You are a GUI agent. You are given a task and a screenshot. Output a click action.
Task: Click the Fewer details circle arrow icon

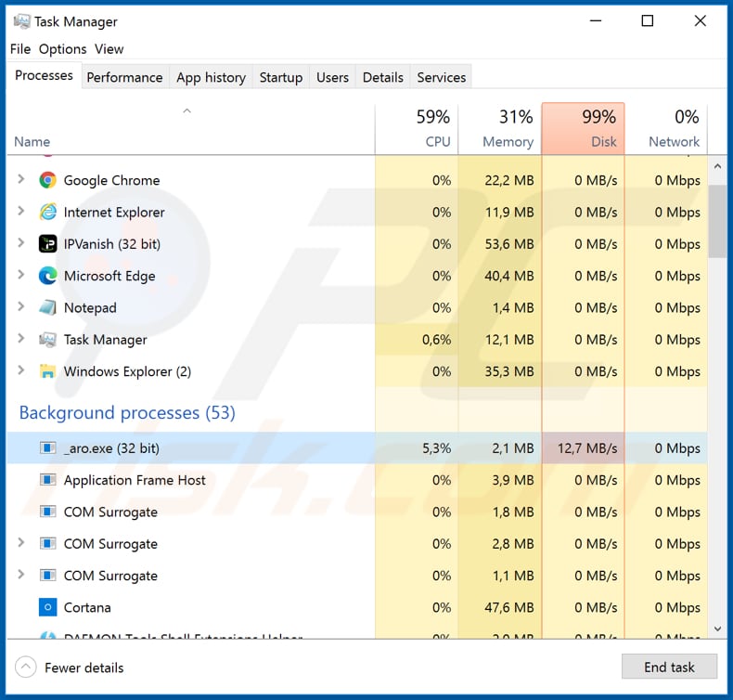pyautogui.click(x=26, y=667)
